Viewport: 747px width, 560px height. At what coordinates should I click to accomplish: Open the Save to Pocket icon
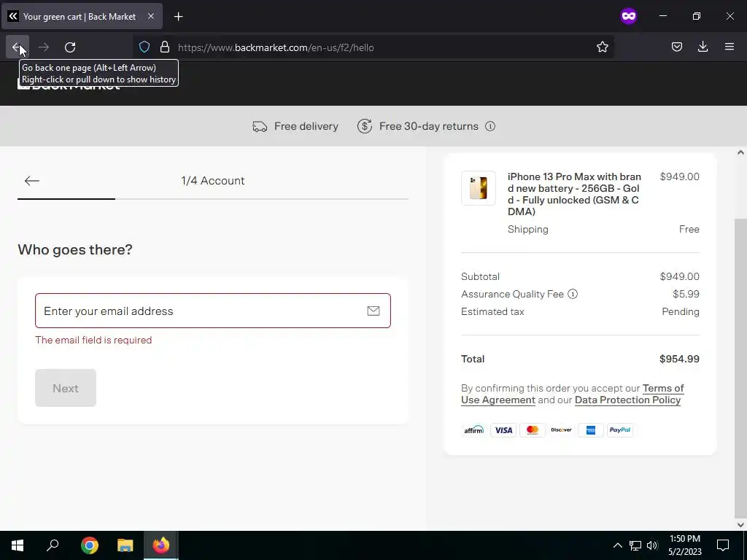pyautogui.click(x=676, y=47)
